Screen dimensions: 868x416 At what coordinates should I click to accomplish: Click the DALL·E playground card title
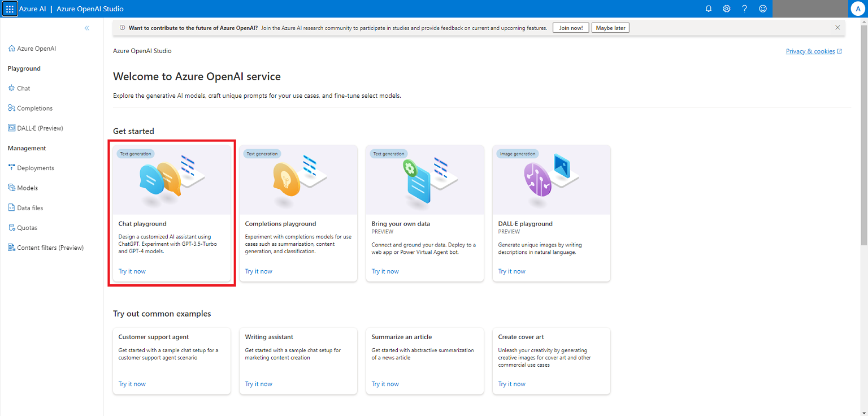526,224
